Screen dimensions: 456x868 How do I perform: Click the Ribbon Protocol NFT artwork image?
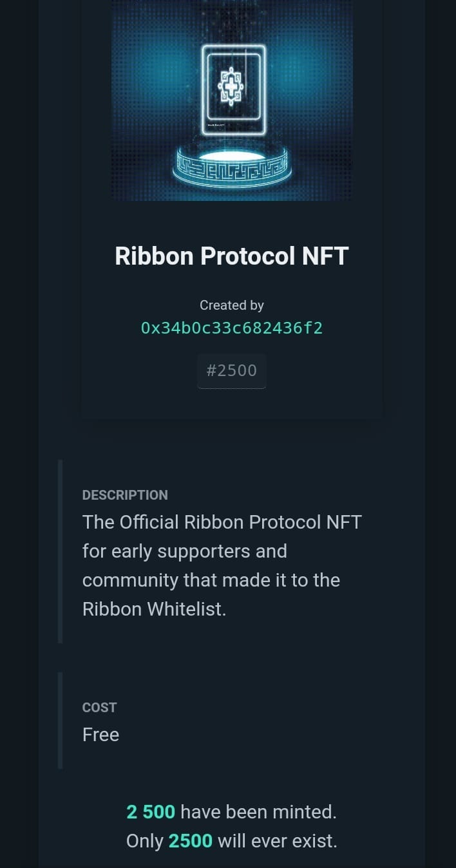(x=232, y=100)
